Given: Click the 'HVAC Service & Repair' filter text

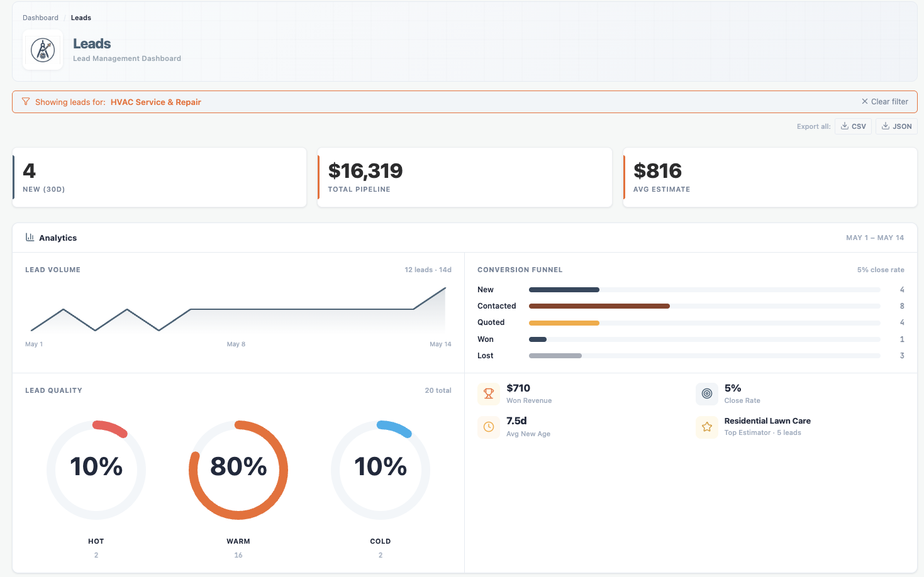Looking at the screenshot, I should point(156,102).
